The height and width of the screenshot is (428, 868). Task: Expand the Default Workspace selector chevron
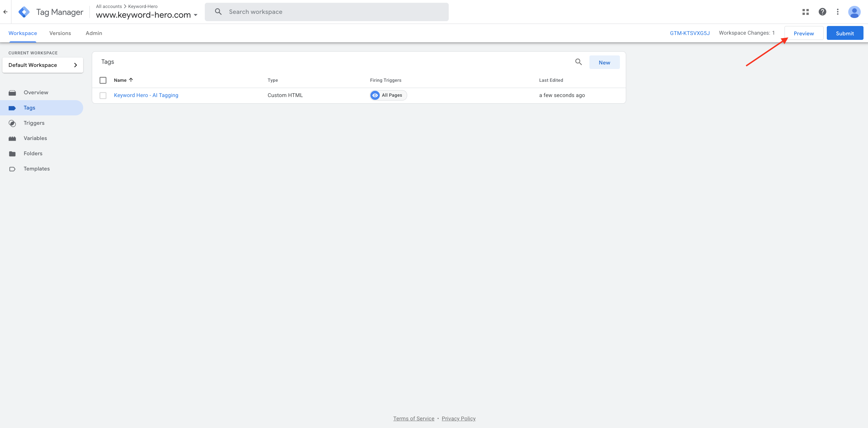75,65
